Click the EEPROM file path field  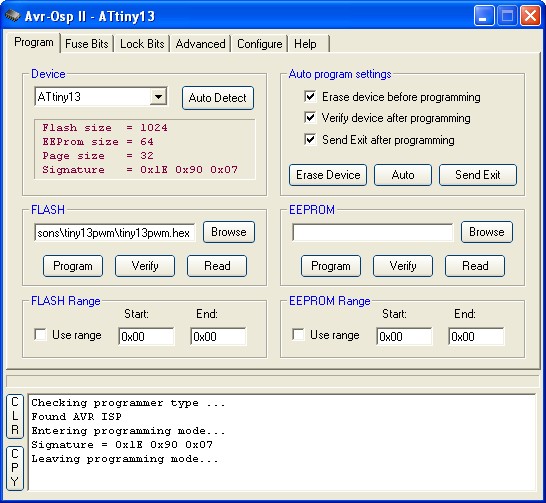(373, 232)
